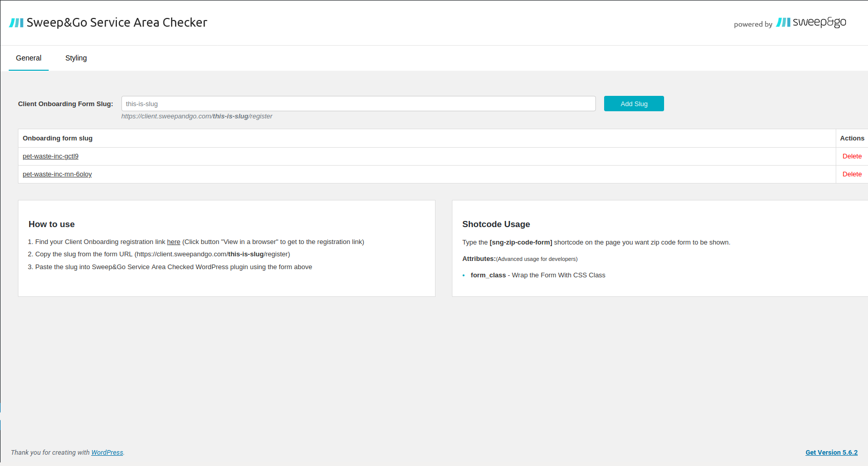The width and height of the screenshot is (868, 466).
Task: Click Get Version 5.6.2 link
Action: pos(832,453)
